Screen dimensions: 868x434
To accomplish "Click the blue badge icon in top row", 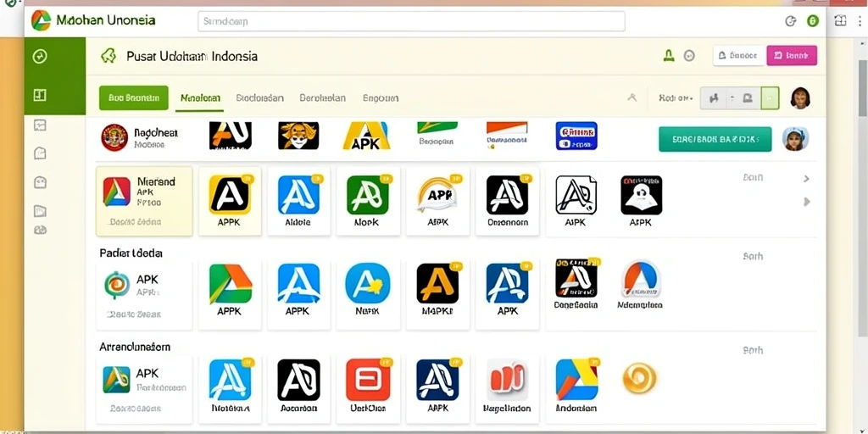I will (576, 136).
